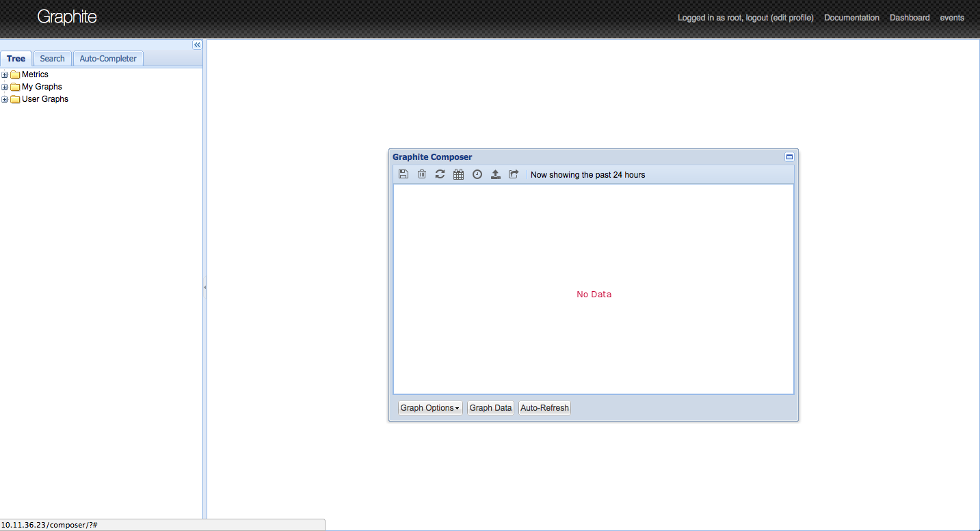Image resolution: width=980 pixels, height=531 pixels.
Task: Switch to the Search tab
Action: pos(53,59)
